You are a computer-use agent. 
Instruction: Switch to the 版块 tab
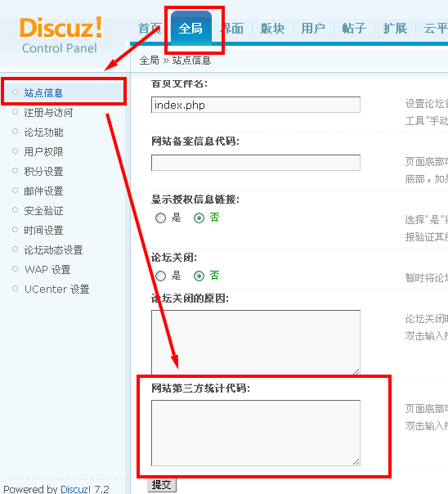click(x=272, y=29)
